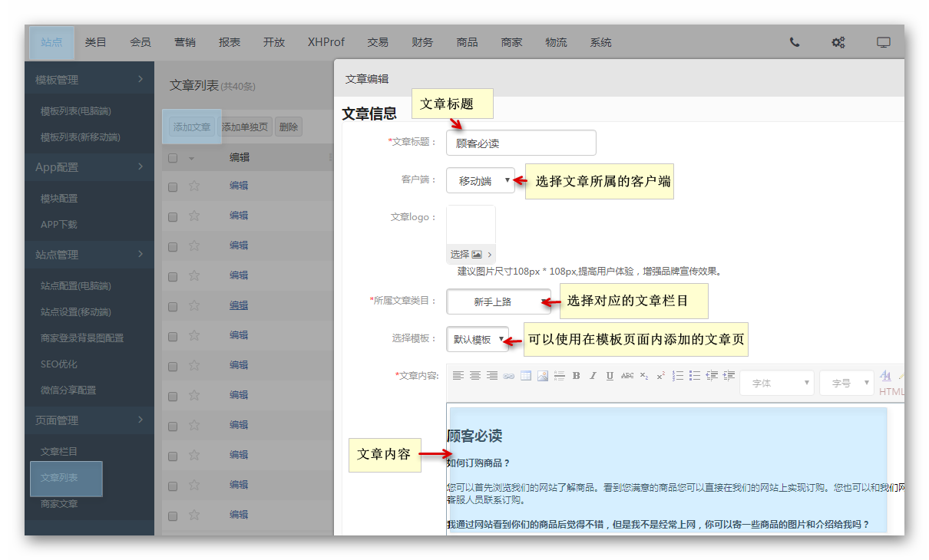Click the 添加单独页 button

click(245, 127)
